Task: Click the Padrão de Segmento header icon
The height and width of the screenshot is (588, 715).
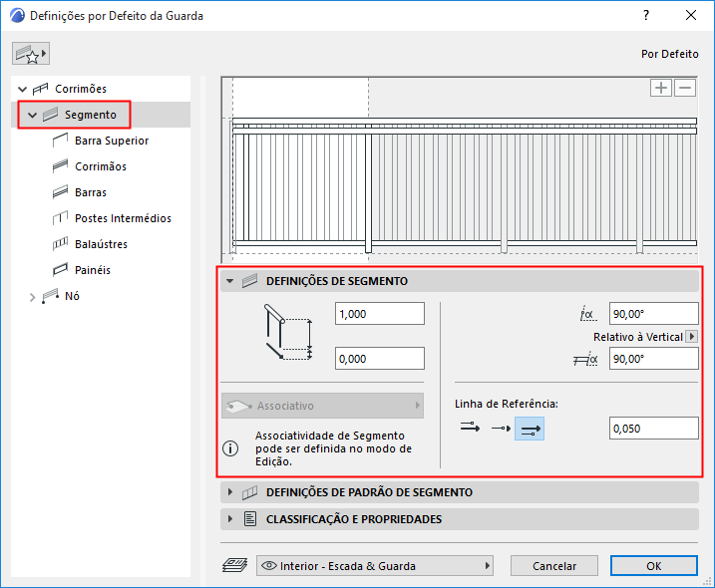Action: [250, 492]
